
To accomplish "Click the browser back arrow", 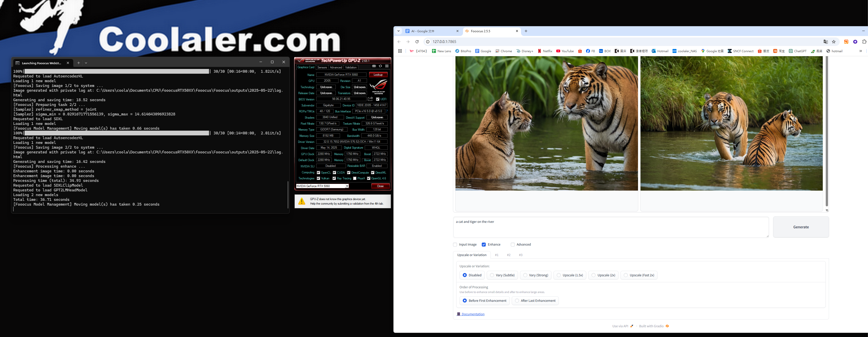I will pos(399,42).
